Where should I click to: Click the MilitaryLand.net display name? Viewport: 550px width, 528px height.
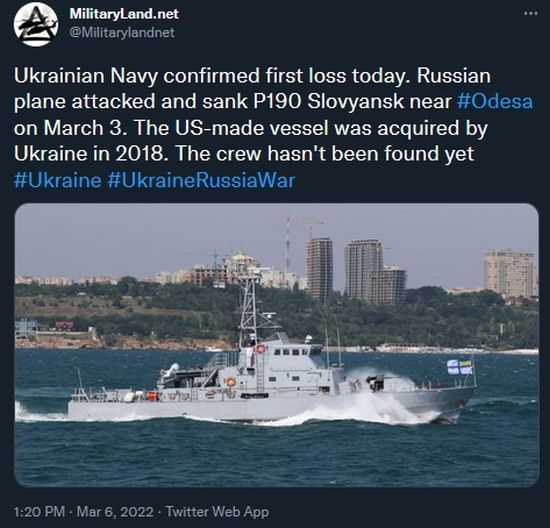[124, 14]
